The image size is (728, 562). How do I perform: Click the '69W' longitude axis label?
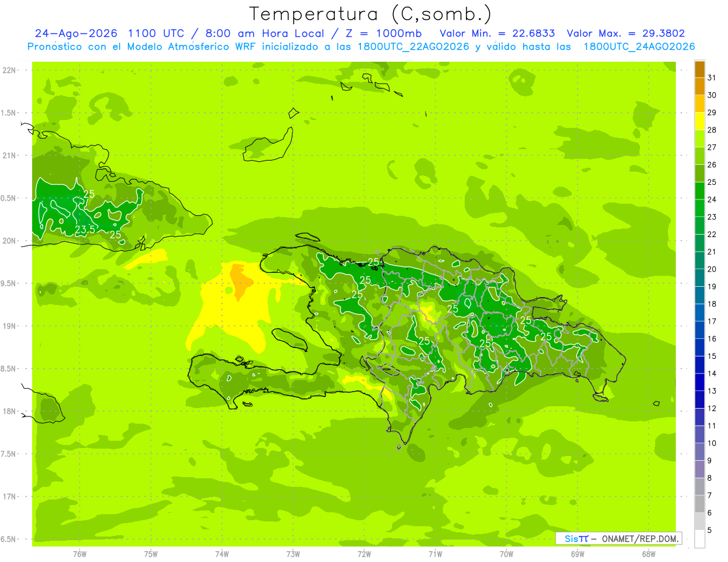click(x=578, y=554)
